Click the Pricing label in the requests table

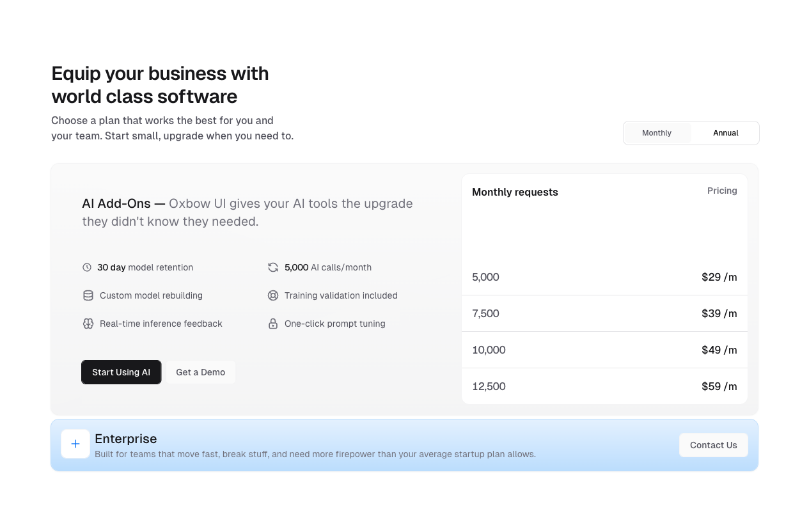click(722, 191)
